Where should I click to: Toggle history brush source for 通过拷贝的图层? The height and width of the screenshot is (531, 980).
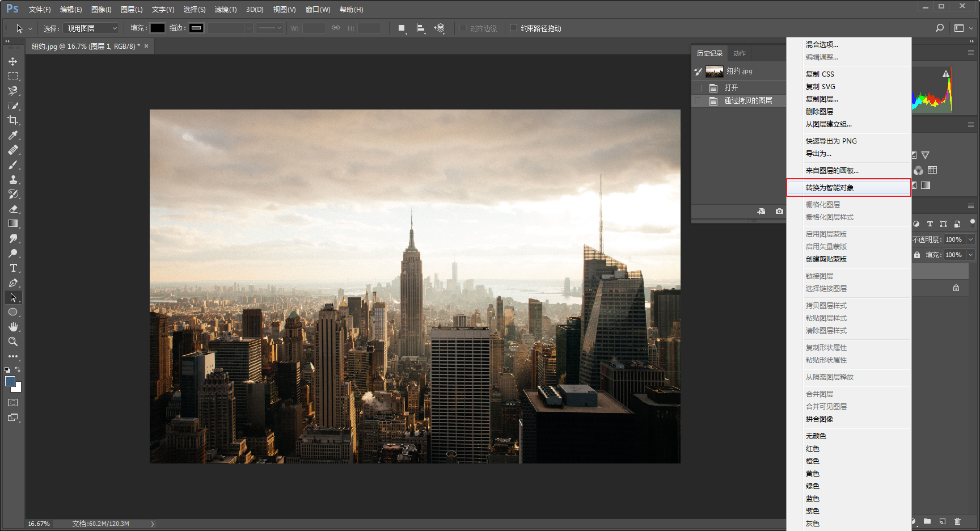tap(698, 101)
